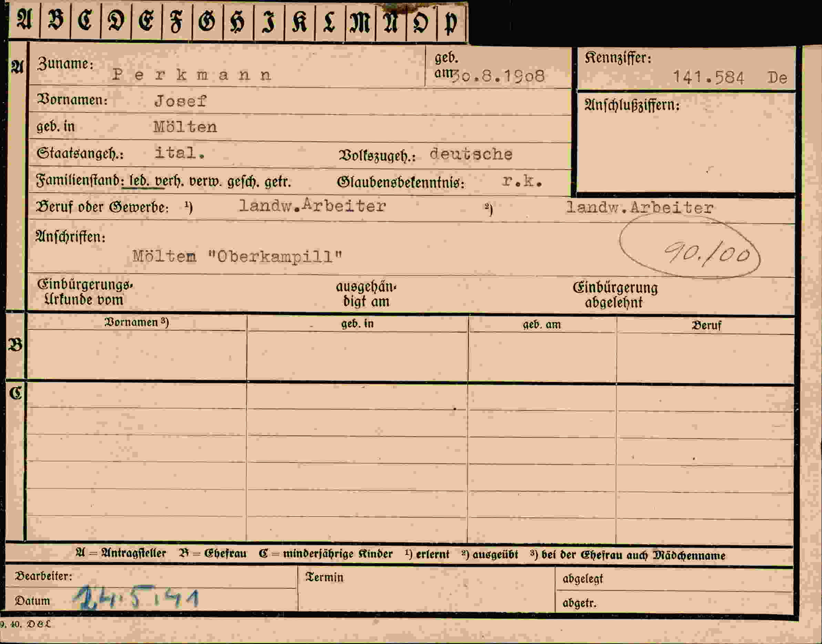
Task: Click the index tab letter L
Action: [x=329, y=21]
